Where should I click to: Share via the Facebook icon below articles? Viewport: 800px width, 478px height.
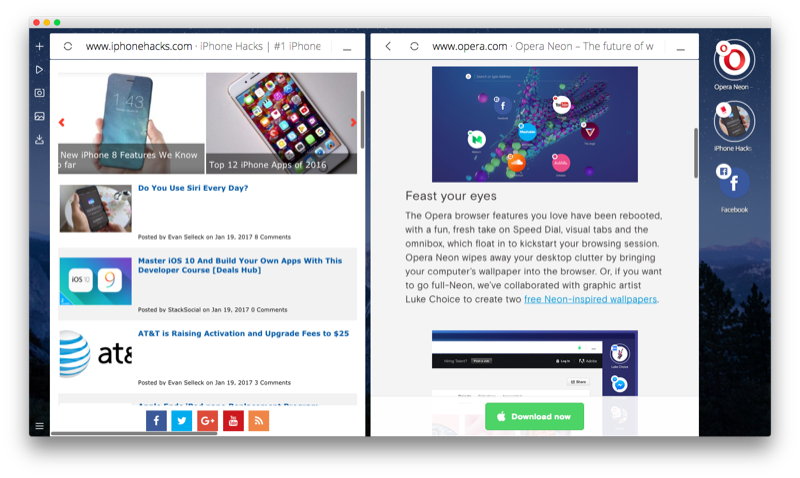156,421
